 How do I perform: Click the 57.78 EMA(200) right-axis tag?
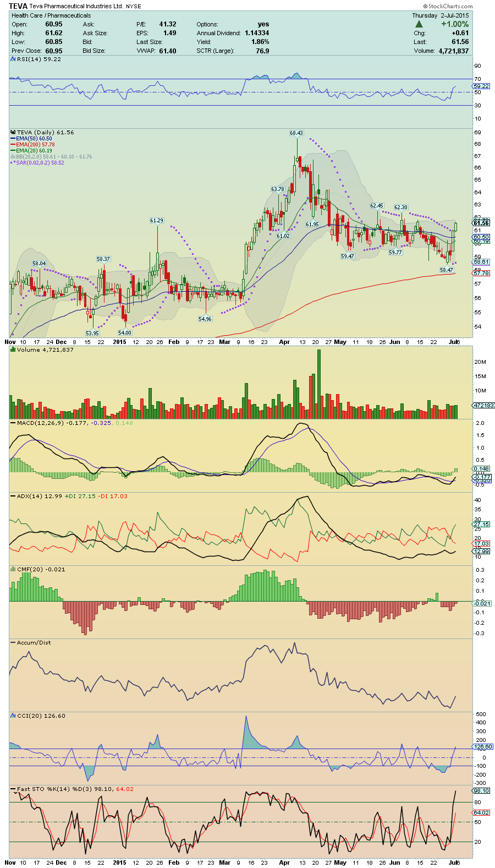click(481, 273)
